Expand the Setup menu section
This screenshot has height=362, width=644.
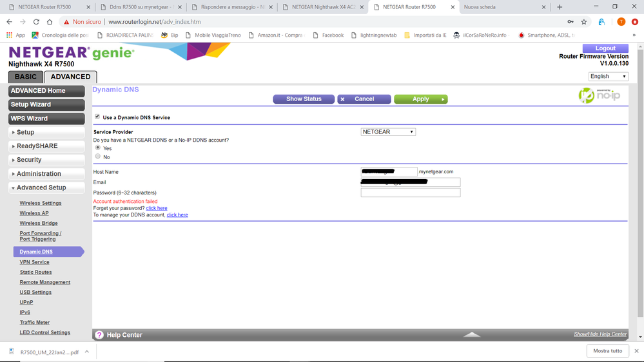coord(46,132)
